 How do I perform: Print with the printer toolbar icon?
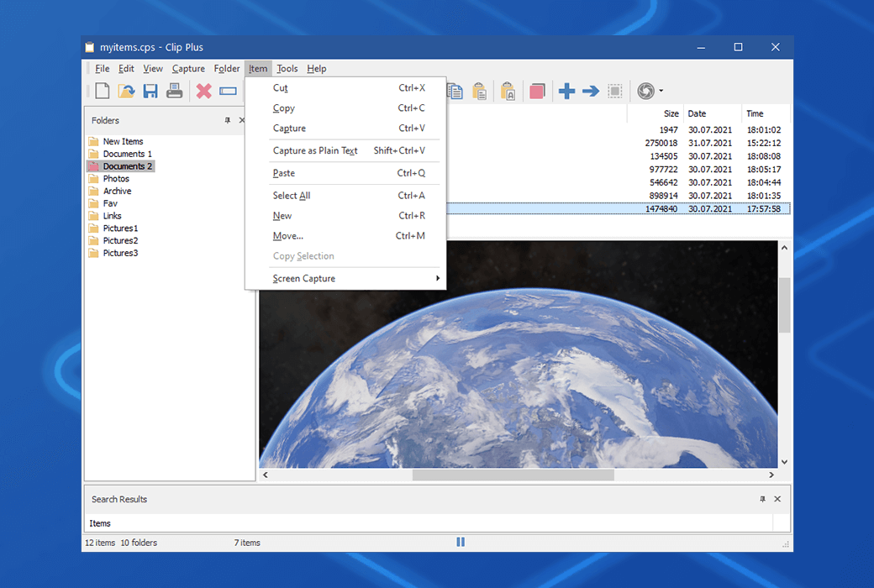click(175, 91)
